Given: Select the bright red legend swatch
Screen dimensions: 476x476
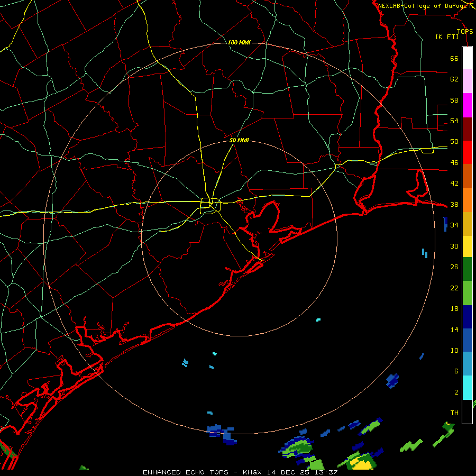Looking at the screenshot, I should [x=467, y=152].
